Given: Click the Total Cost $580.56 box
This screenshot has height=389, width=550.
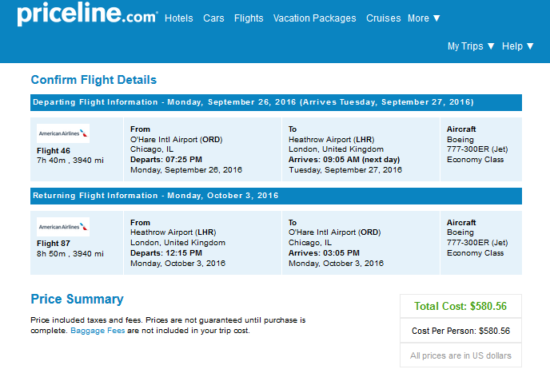Looking at the screenshot, I should click(x=461, y=306).
